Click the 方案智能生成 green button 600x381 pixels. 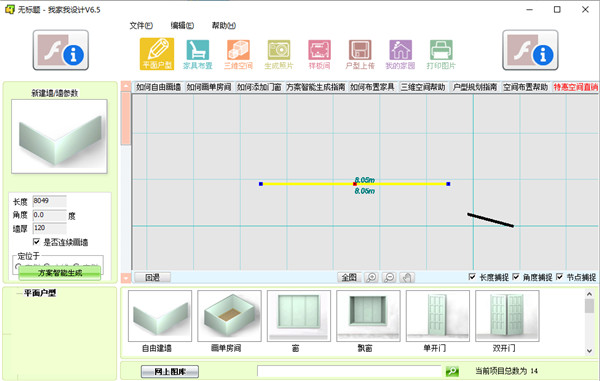[60, 273]
